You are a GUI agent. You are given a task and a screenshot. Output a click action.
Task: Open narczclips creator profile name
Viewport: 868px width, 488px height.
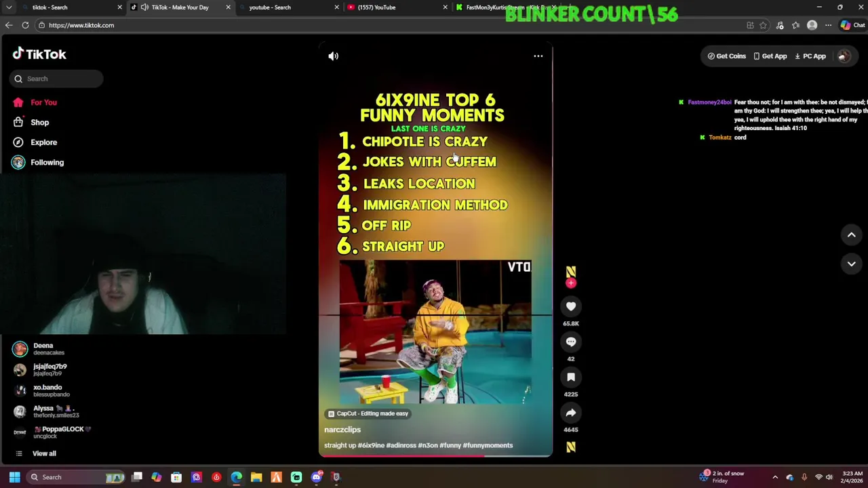point(342,430)
